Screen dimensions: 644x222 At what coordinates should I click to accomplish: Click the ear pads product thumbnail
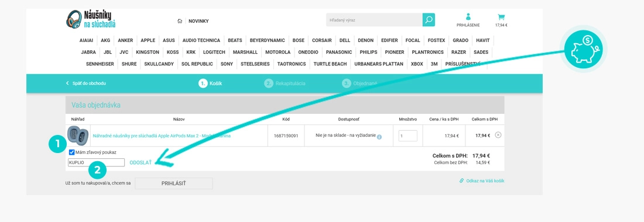(78, 136)
